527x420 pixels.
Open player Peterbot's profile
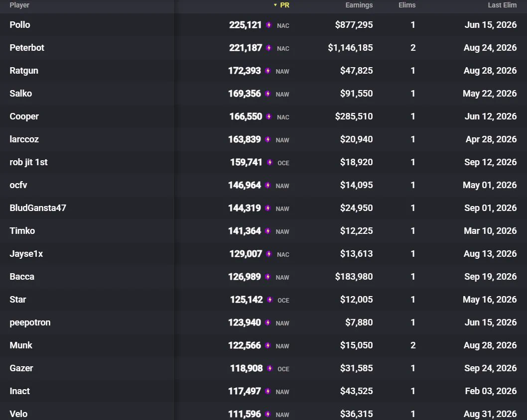(27, 48)
